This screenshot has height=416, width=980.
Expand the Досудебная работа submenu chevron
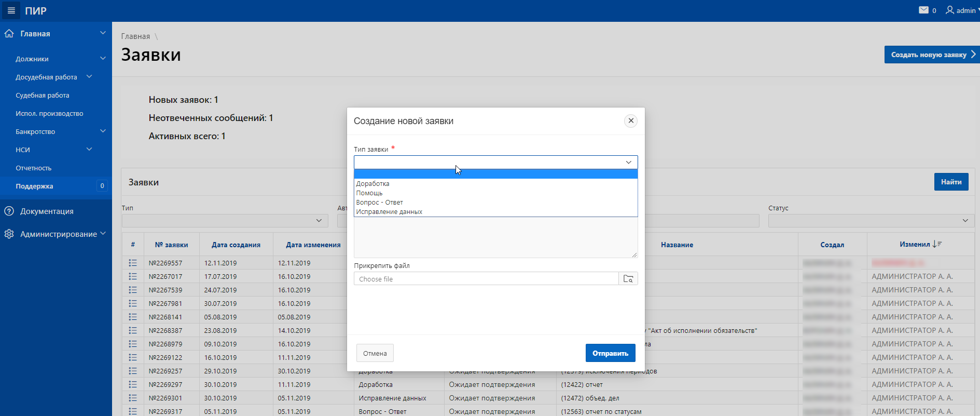(89, 76)
